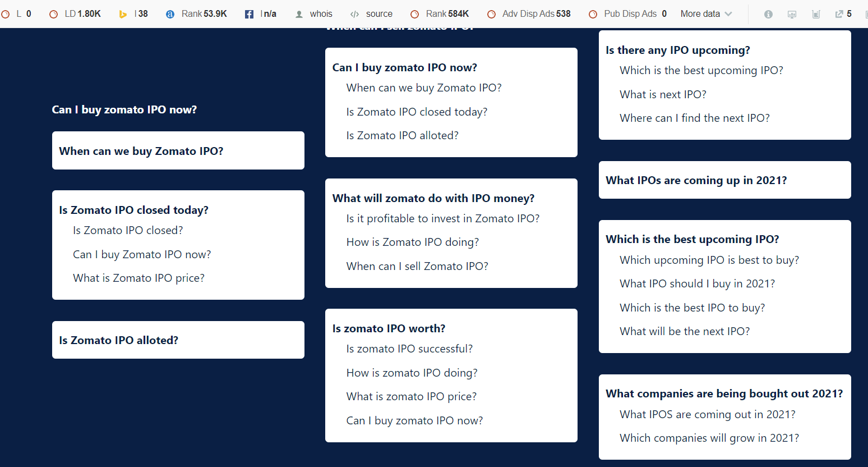Image resolution: width=868 pixels, height=467 pixels.
Task: Open the Bing index icon showing 38
Action: (x=123, y=14)
